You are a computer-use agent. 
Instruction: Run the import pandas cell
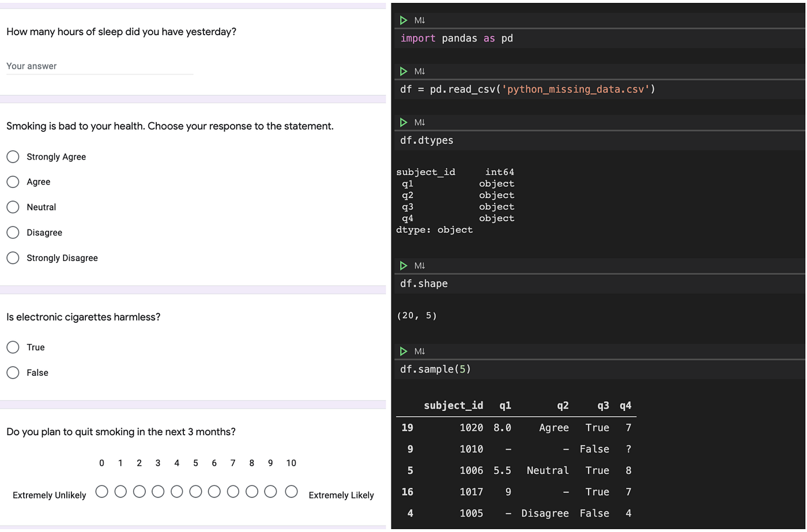tap(403, 20)
